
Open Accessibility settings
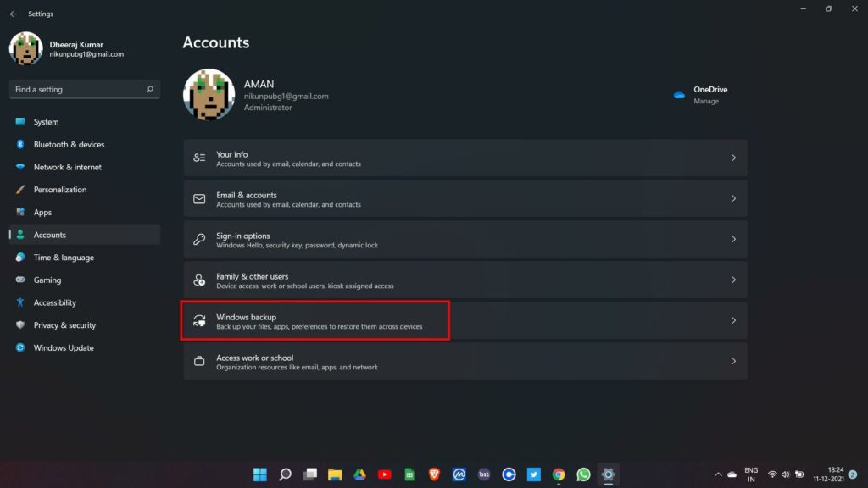(x=54, y=302)
